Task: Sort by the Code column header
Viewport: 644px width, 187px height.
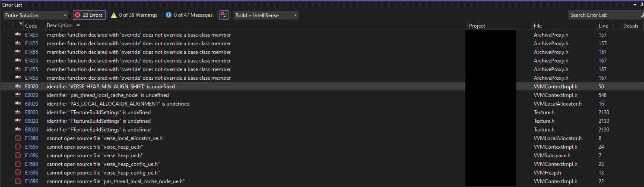Action: tap(31, 26)
